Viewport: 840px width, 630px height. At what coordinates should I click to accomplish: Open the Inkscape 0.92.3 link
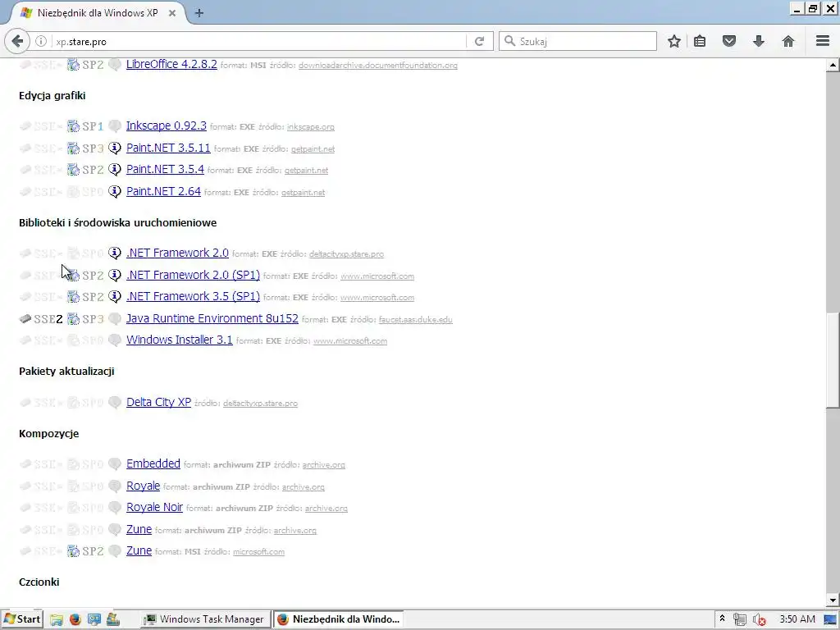[166, 126]
